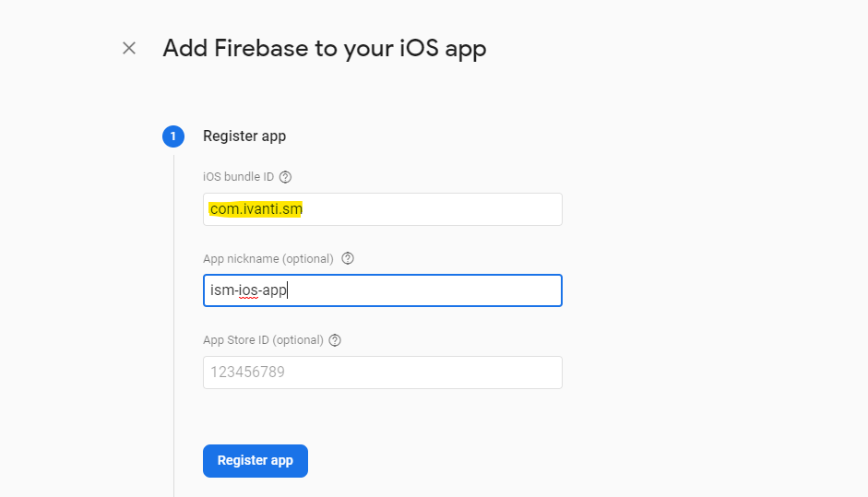Click the blue step 1 circle
The width and height of the screenshot is (868, 497).
tap(173, 136)
